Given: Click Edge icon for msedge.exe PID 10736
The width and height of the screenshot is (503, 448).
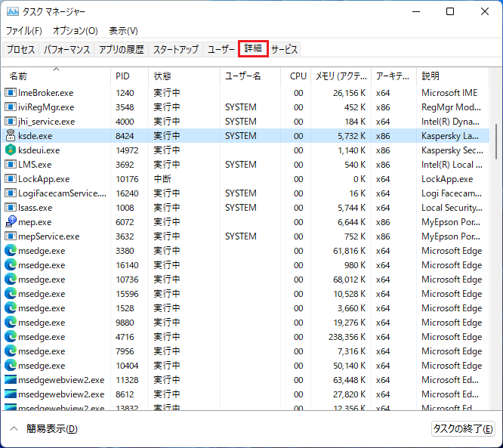Looking at the screenshot, I should (x=11, y=280).
